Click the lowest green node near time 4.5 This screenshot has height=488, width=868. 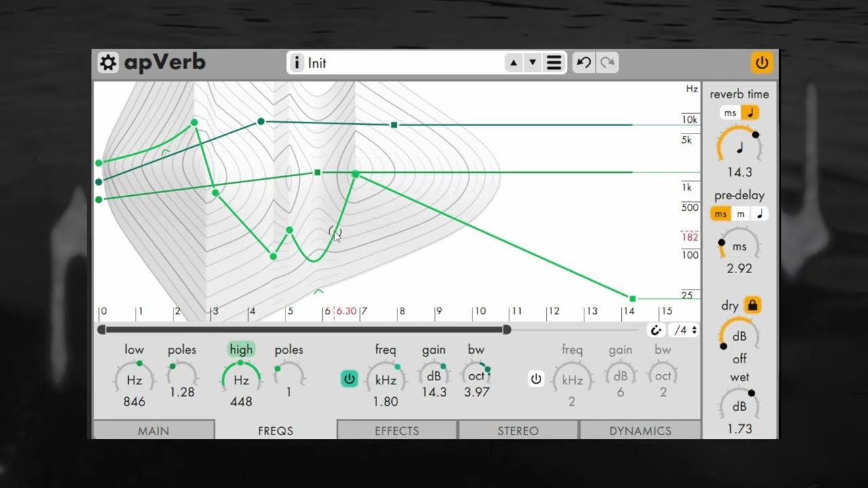tap(273, 256)
